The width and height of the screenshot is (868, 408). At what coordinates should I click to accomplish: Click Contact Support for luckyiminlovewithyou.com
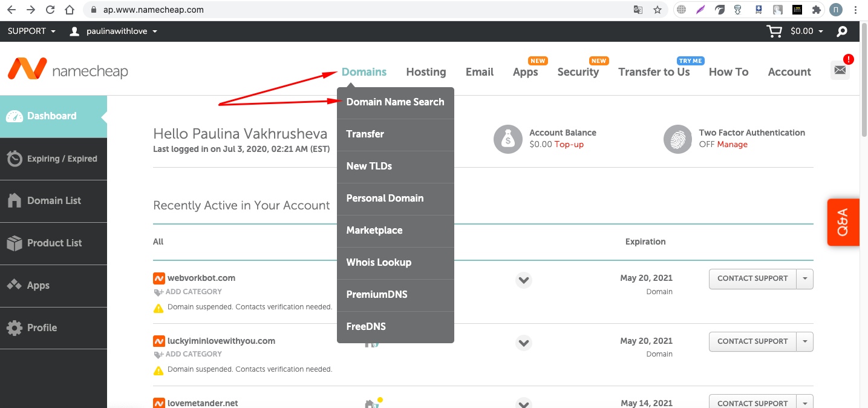[752, 341]
